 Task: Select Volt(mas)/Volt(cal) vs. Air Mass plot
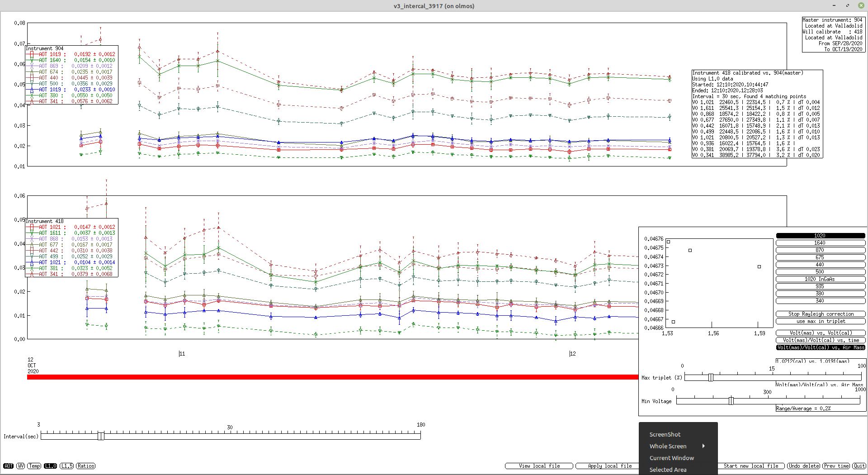click(x=821, y=347)
